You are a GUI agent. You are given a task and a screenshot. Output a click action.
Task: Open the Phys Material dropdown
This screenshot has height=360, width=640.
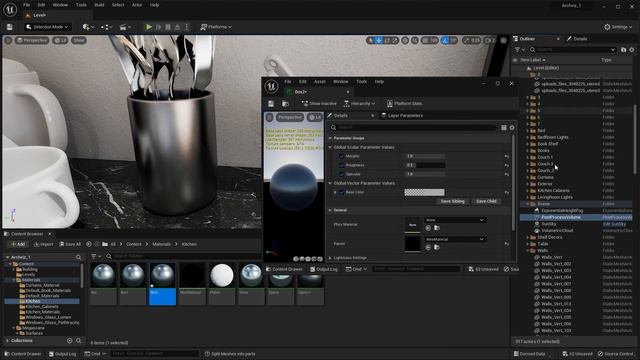(455, 220)
